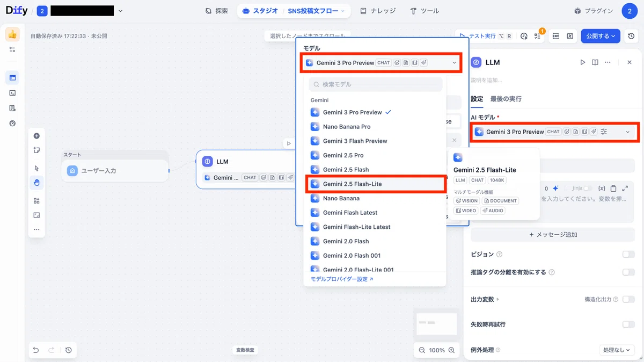Open the conversation variables X icon
644x362 pixels.
(570, 36)
